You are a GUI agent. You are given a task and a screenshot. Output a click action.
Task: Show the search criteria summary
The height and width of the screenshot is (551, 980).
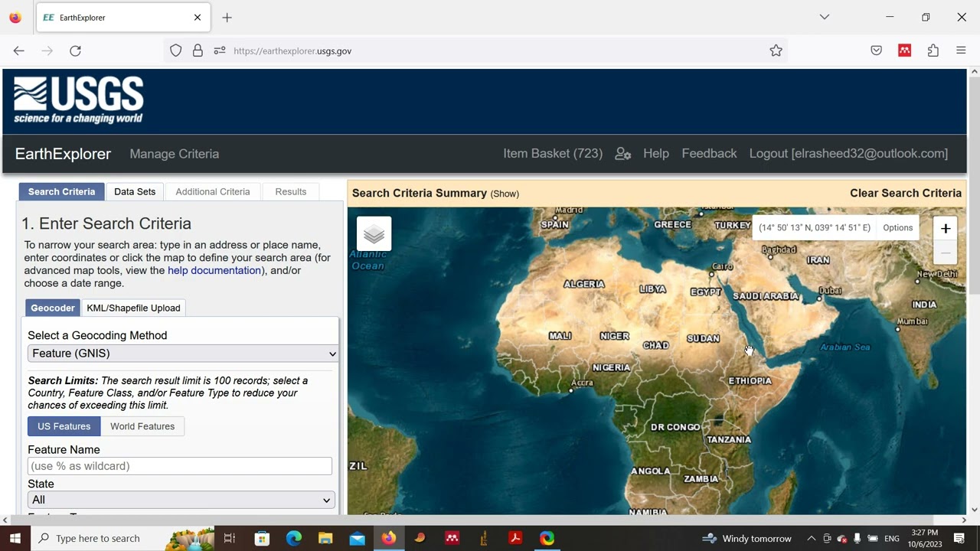tap(505, 194)
